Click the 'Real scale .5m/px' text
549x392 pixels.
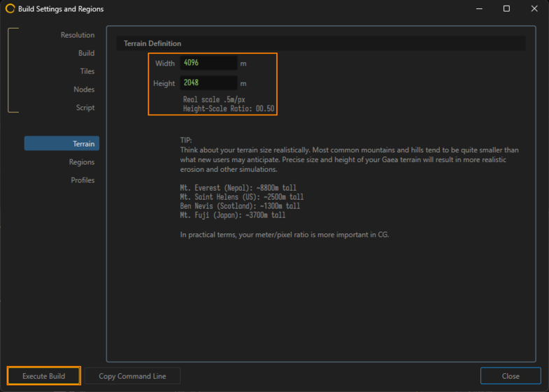coord(214,100)
